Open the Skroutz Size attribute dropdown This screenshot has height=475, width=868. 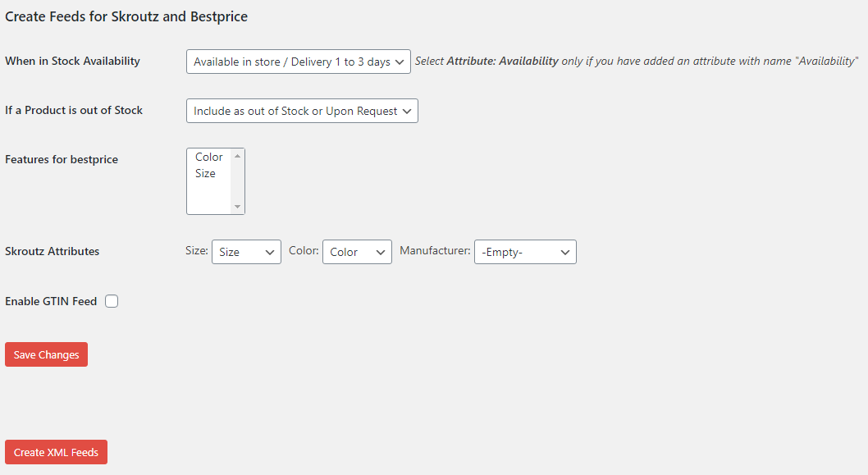point(246,252)
